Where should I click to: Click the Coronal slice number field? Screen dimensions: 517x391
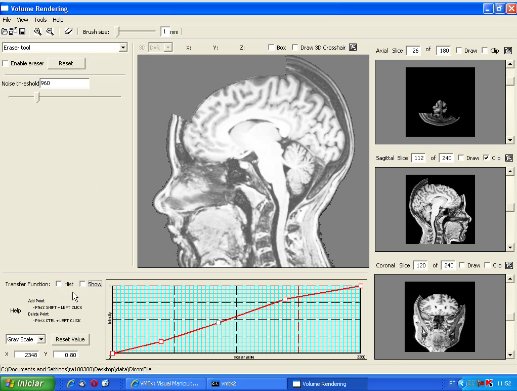420,265
